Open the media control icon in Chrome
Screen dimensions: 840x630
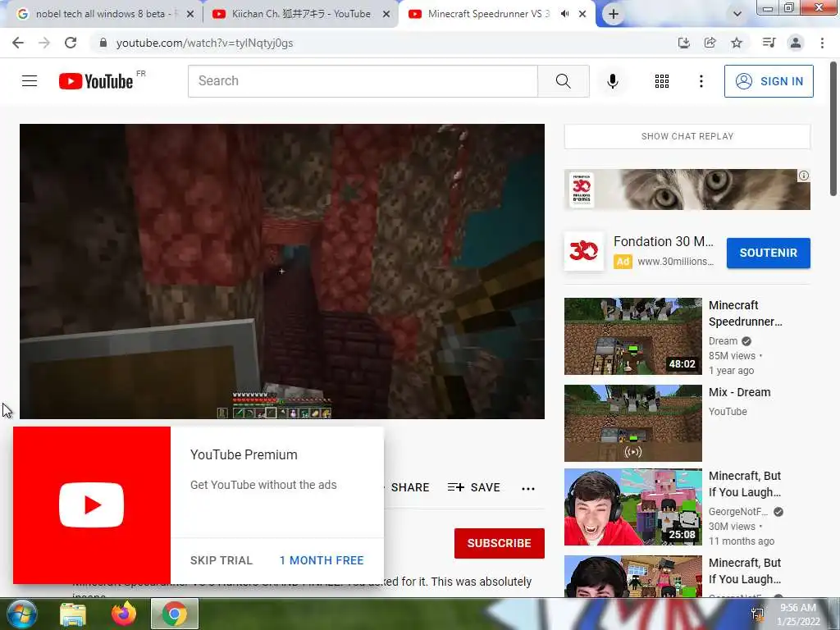(769, 43)
